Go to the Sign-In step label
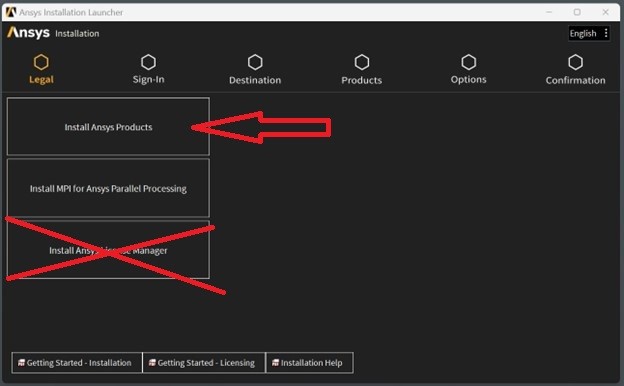Viewport: 624px width, 386px height. [148, 80]
